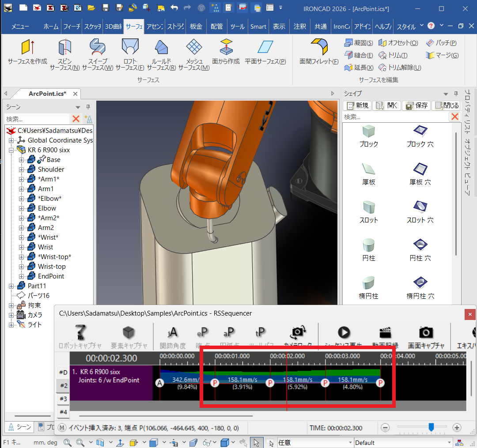Screen dimensions: 477x448
Task: Click the Open folder icon in quick access toolbar
Action: [91, 8]
